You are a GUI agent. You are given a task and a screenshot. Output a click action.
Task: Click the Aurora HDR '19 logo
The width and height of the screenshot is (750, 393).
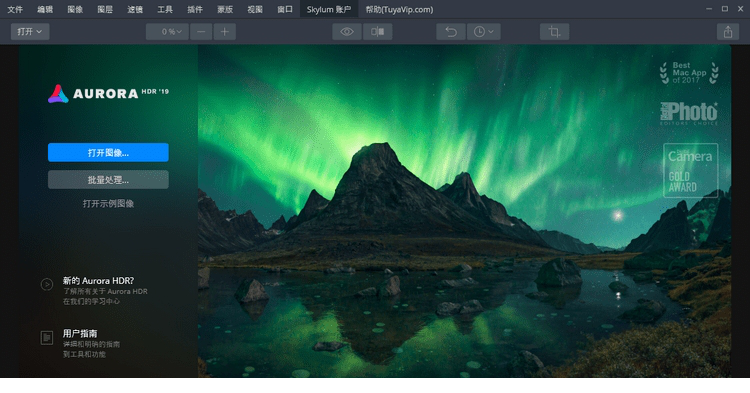click(x=108, y=93)
